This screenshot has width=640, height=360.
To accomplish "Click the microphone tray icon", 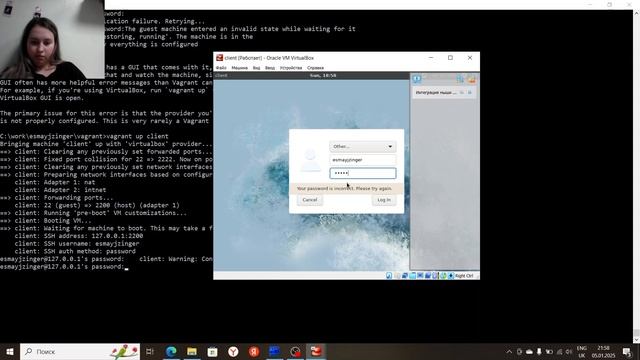I will pos(539,351).
